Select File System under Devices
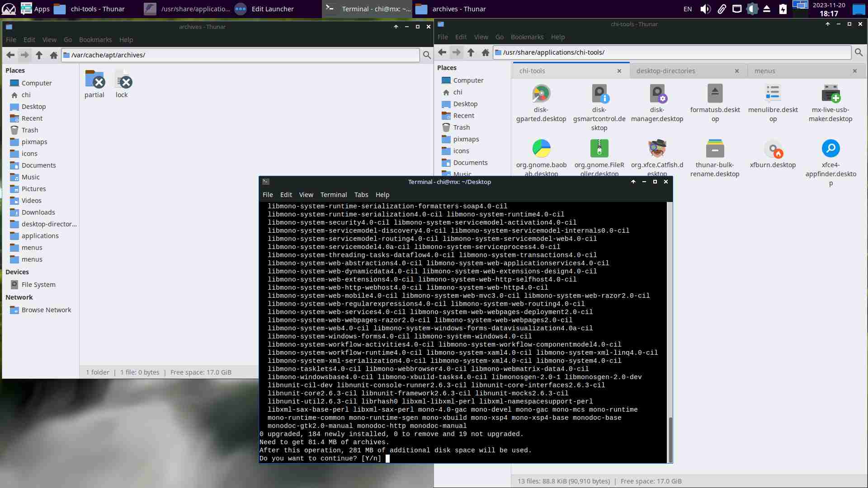Viewport: 868px width, 488px height. point(38,285)
